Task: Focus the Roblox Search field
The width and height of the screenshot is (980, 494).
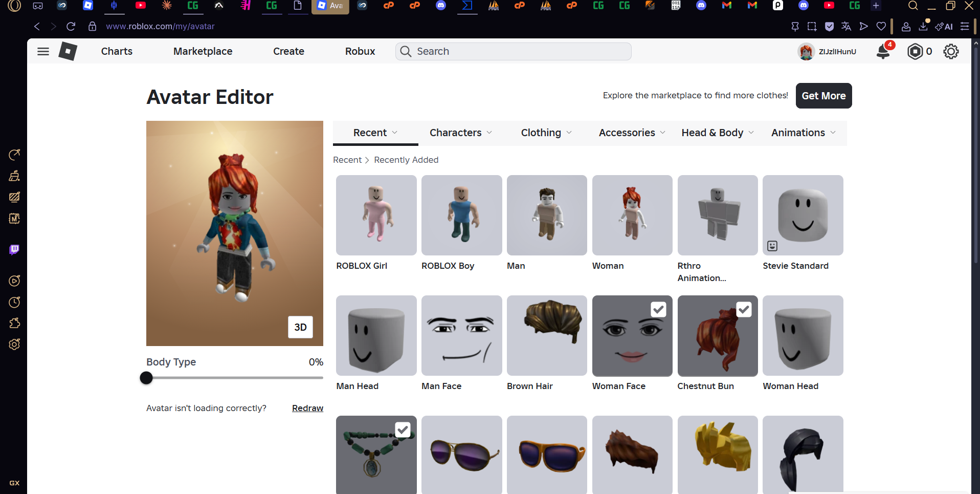Action: (x=513, y=51)
